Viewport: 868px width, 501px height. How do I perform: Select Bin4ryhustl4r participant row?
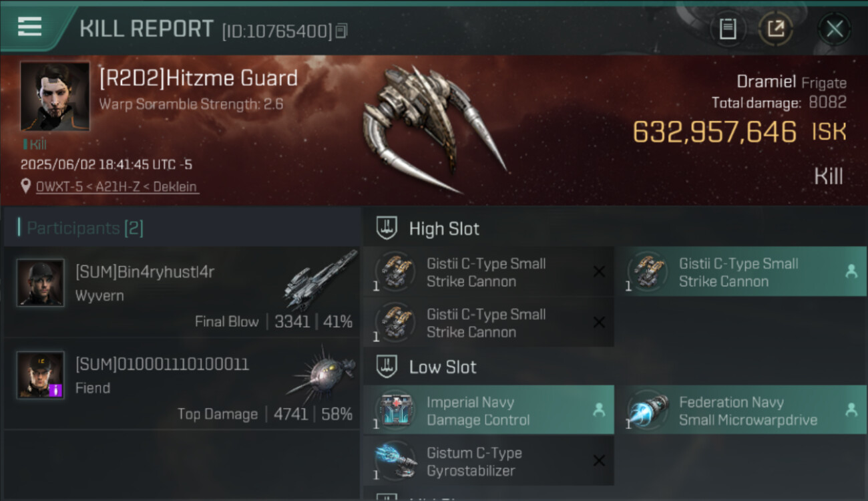point(182,292)
